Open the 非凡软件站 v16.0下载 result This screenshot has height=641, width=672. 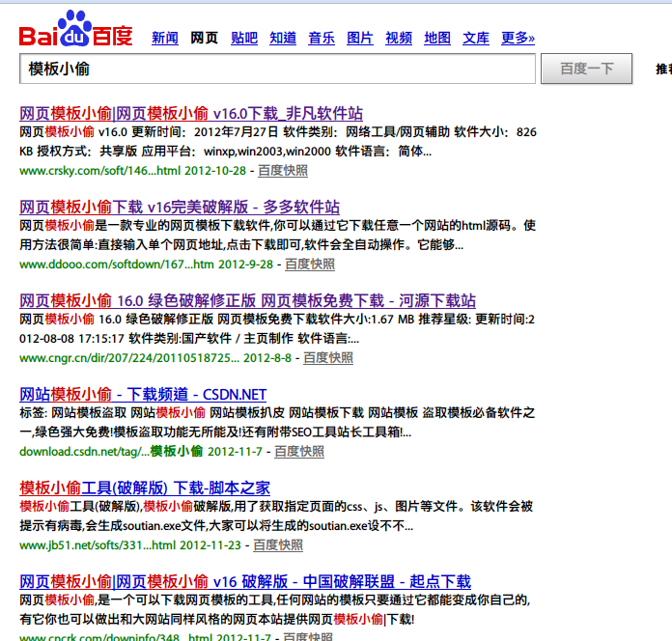[x=191, y=114]
